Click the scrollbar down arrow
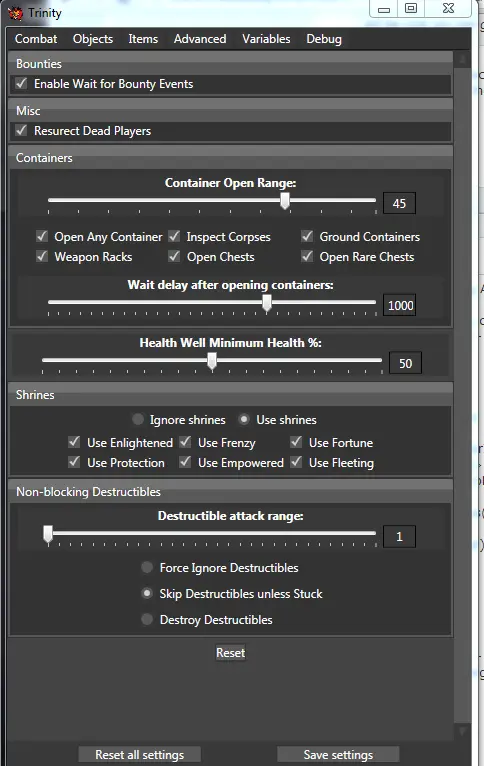This screenshot has height=766, width=484. (x=462, y=730)
